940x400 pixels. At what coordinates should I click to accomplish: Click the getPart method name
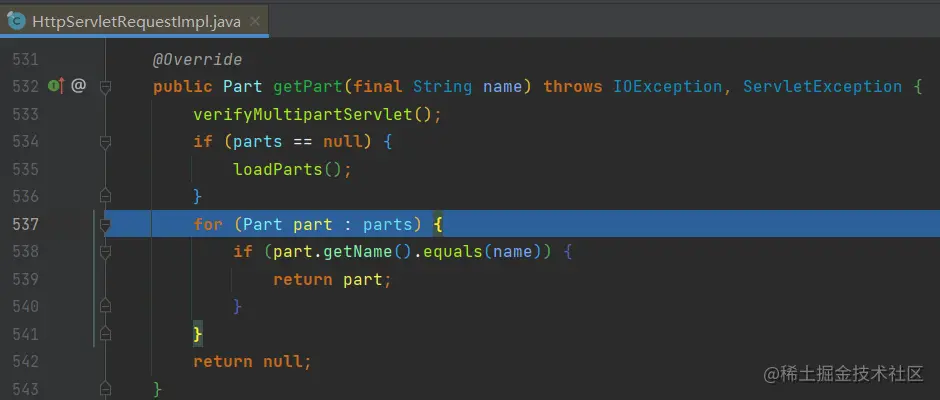tap(308, 86)
